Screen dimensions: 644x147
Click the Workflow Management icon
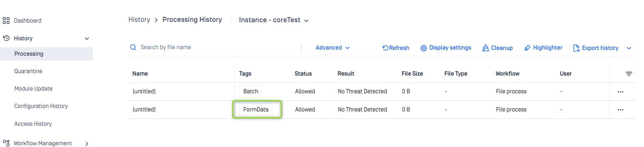6,143
